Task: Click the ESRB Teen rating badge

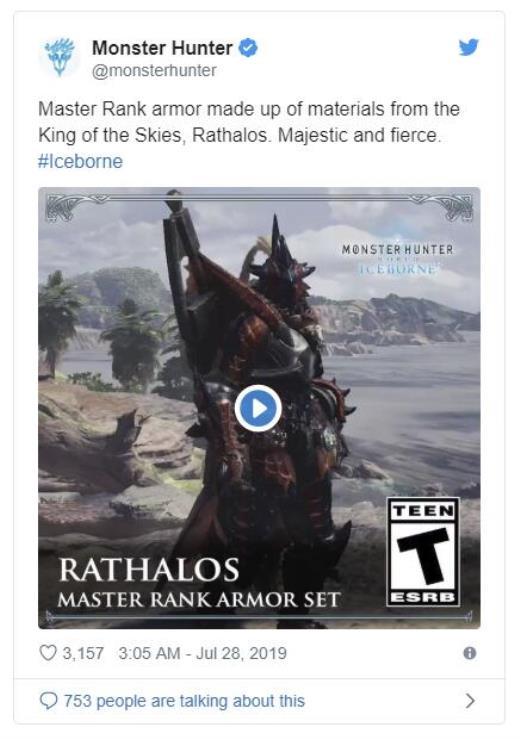Action: [x=423, y=552]
